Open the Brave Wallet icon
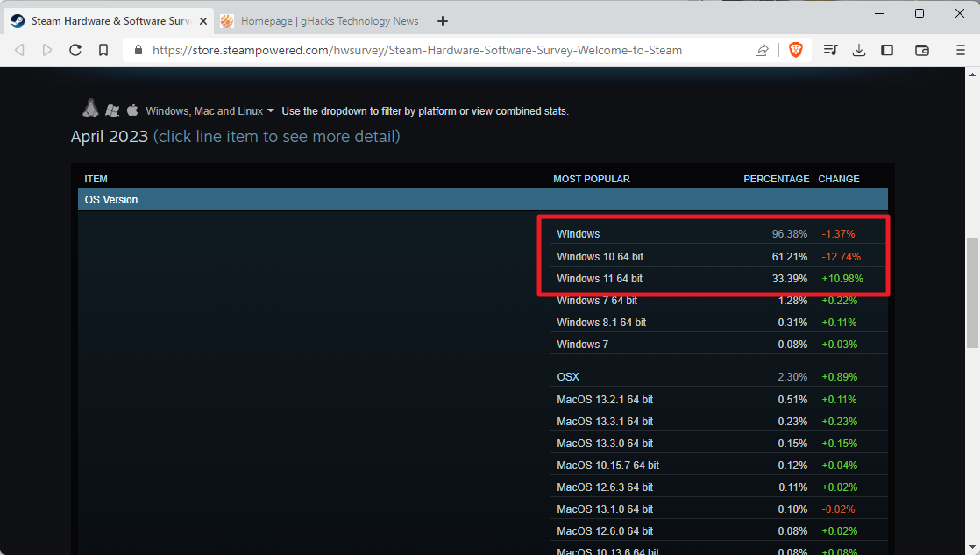This screenshot has width=980, height=555. [x=922, y=50]
